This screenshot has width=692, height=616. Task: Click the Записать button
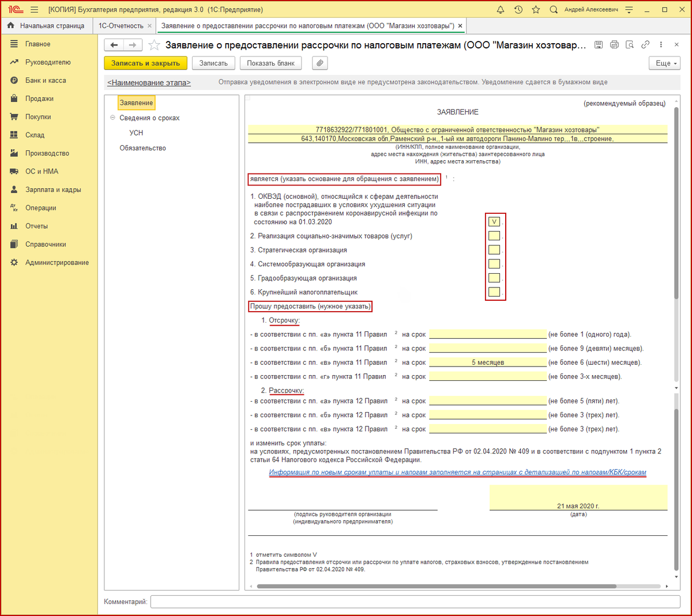point(213,63)
